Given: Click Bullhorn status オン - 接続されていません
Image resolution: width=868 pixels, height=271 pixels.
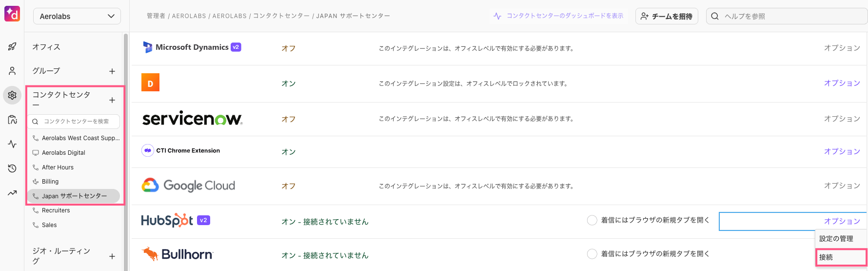Looking at the screenshot, I should 325,255.
